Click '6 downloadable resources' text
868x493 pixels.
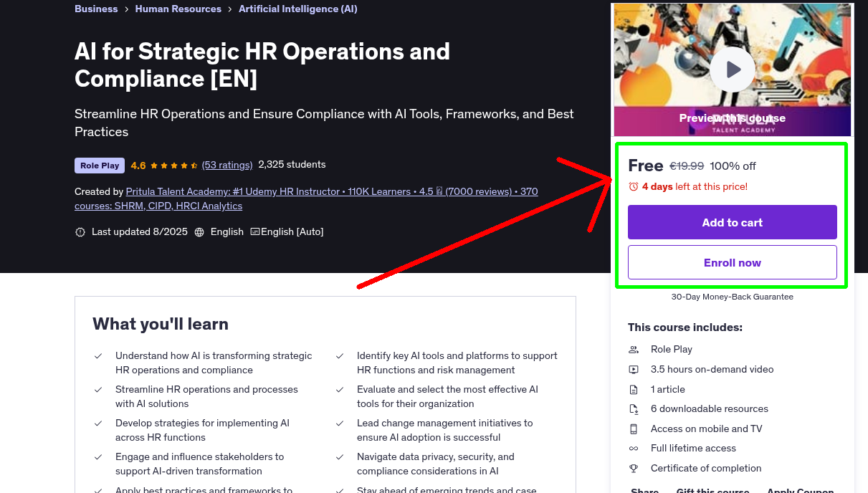pyautogui.click(x=710, y=409)
